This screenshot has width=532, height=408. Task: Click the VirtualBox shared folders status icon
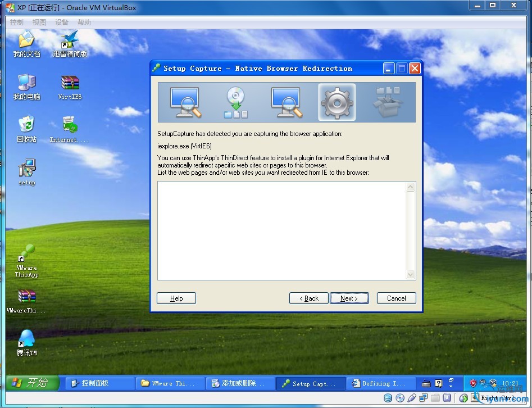tap(435, 398)
